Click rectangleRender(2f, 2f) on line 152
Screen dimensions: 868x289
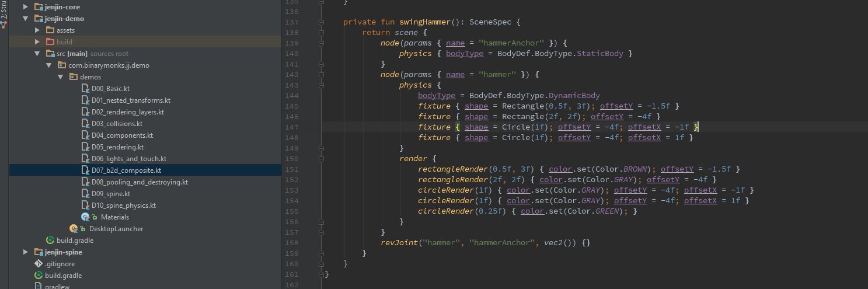pyautogui.click(x=472, y=180)
